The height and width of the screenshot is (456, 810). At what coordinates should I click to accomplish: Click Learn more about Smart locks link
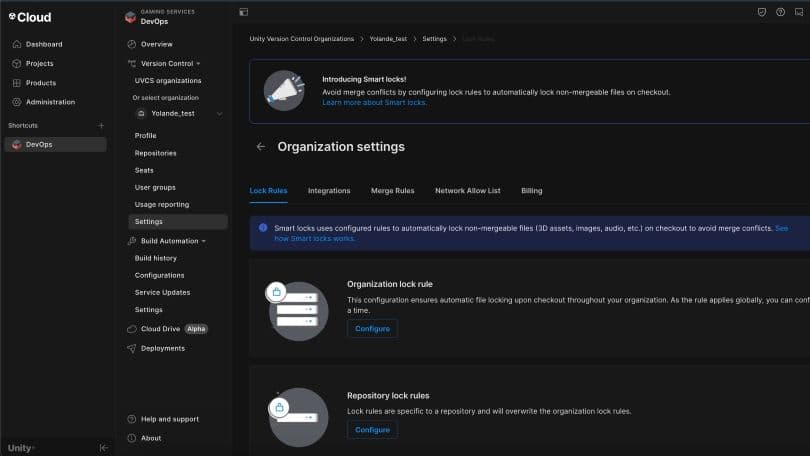tap(374, 102)
